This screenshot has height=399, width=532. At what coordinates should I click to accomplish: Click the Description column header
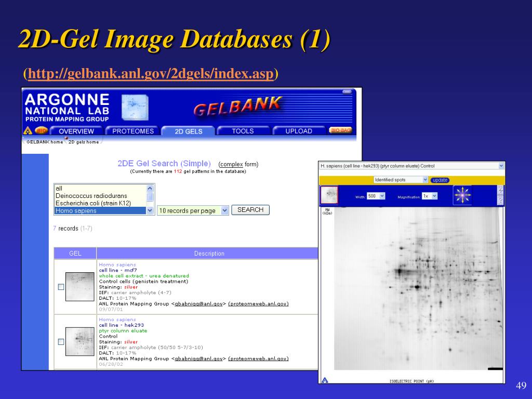tap(209, 254)
